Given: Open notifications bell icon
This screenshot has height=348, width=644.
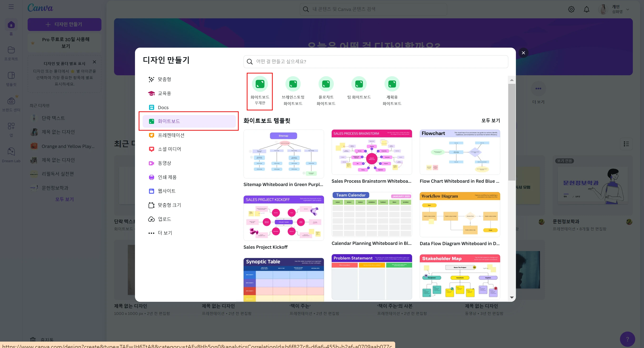Looking at the screenshot, I should coord(586,9).
